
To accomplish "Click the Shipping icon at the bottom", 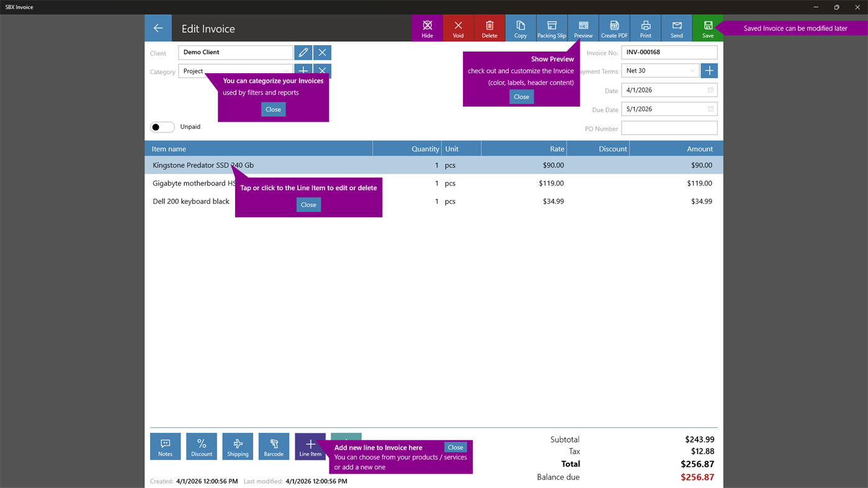I will point(238,446).
